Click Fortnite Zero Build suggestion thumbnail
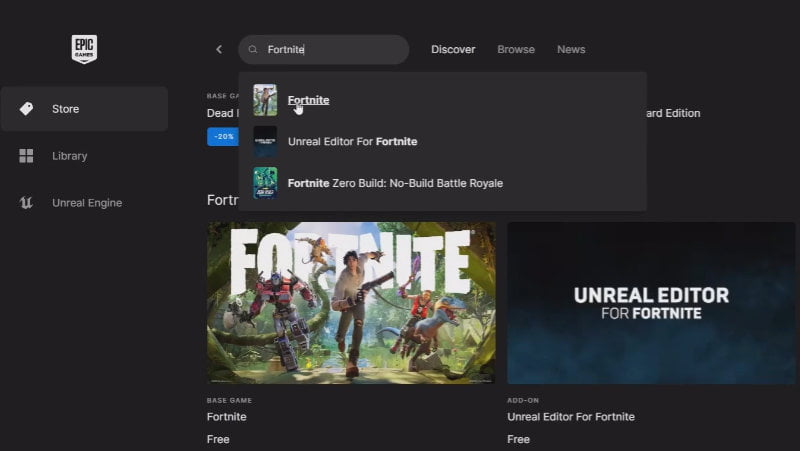 coord(265,183)
